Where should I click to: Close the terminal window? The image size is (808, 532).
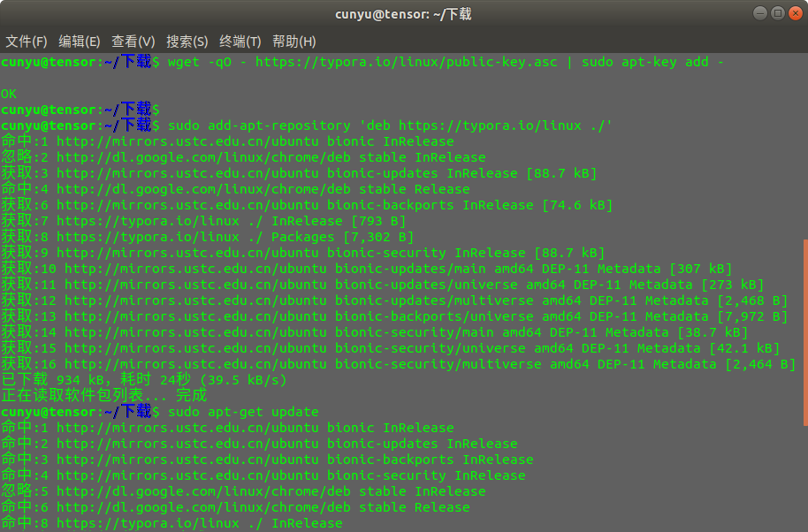coord(795,13)
